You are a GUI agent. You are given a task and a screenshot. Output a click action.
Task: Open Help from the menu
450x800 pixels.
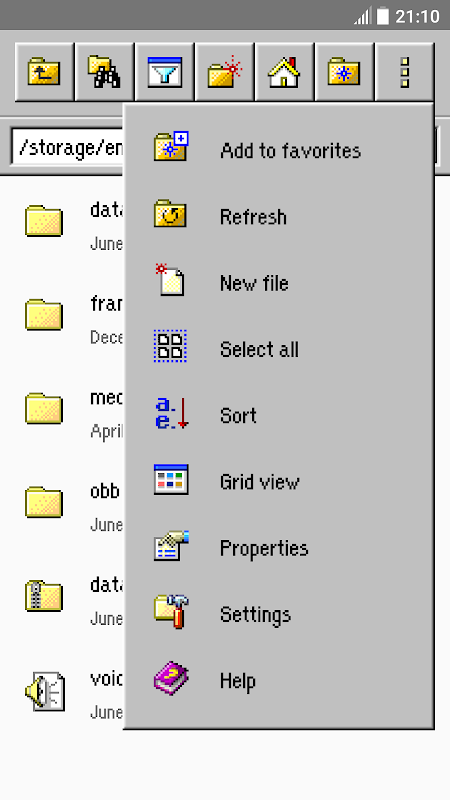279,681
